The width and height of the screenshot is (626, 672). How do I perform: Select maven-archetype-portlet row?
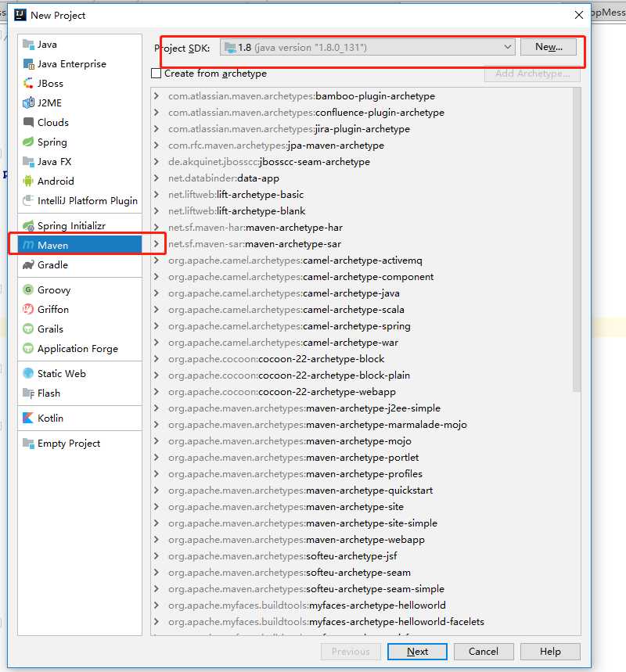click(362, 458)
